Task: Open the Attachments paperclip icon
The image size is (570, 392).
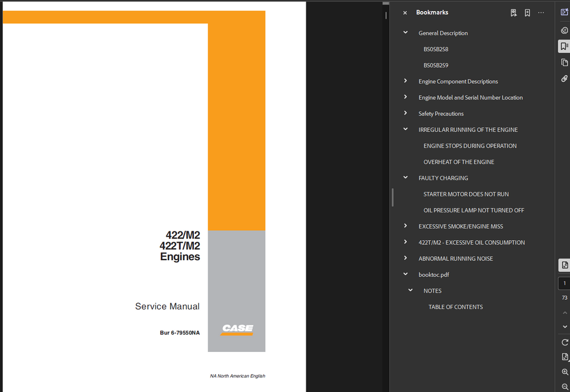Action: [x=564, y=78]
